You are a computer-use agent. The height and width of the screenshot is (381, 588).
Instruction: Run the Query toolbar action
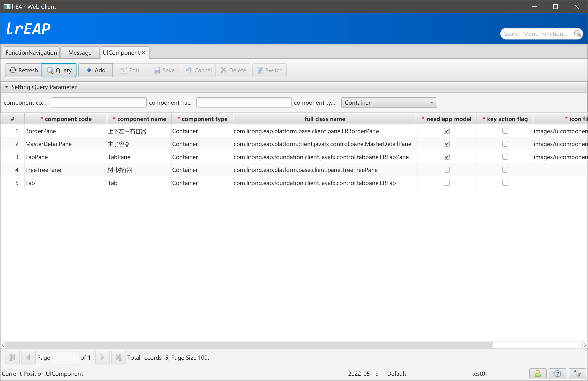pos(59,70)
